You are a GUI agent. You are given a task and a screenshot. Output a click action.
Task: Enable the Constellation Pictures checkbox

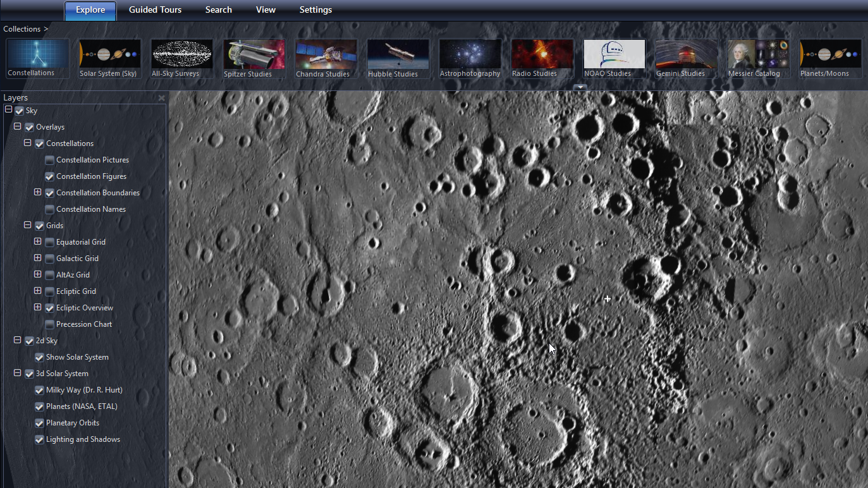click(49, 160)
